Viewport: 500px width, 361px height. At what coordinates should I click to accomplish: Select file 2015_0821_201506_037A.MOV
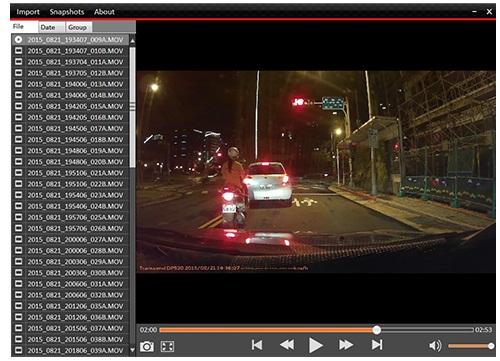click(x=70, y=328)
